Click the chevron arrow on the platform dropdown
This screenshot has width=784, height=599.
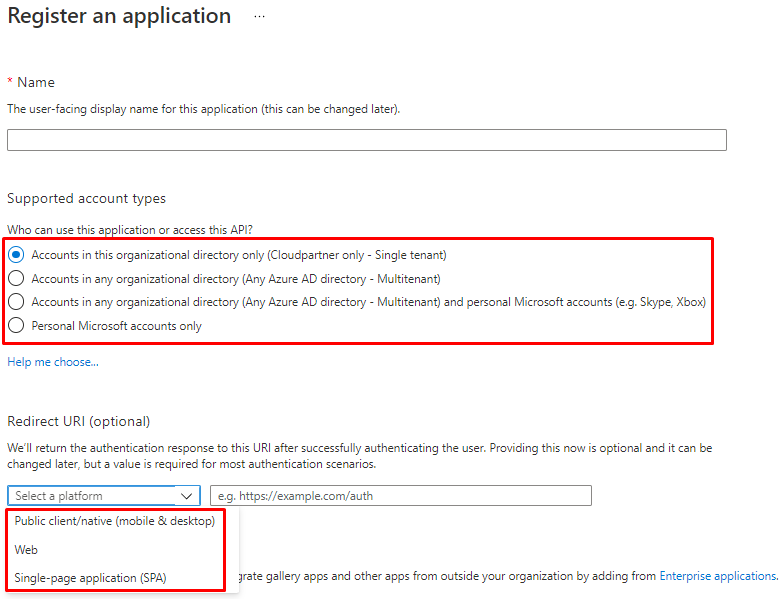coord(187,496)
